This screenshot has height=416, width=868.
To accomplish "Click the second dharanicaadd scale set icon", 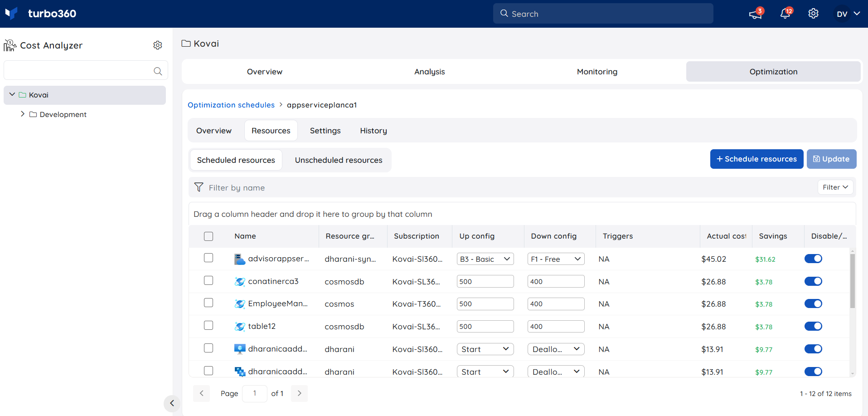I will point(240,372).
